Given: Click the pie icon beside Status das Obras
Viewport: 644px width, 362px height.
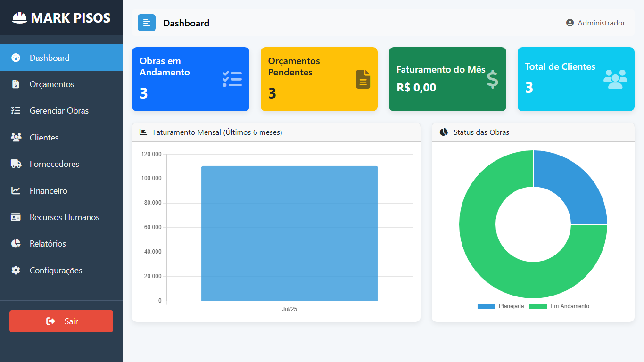Looking at the screenshot, I should tap(444, 132).
